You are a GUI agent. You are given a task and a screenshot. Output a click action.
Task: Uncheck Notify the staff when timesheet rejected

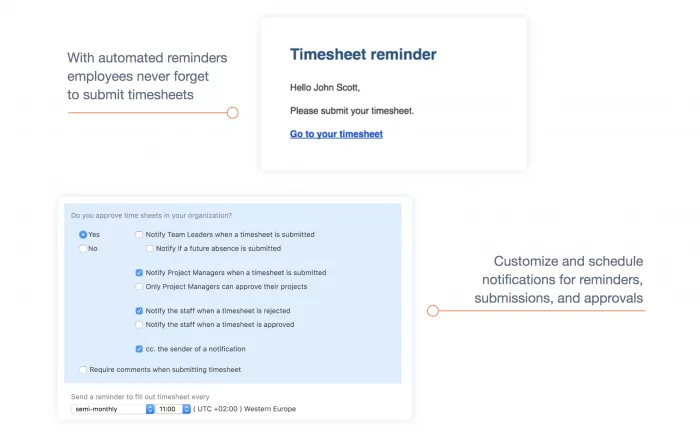139,311
